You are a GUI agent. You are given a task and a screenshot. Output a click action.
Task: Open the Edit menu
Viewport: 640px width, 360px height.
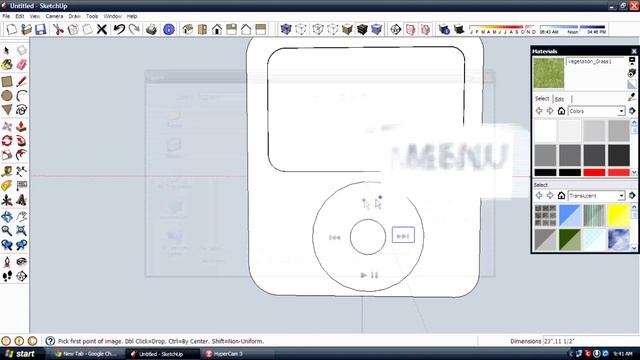pyautogui.click(x=20, y=16)
